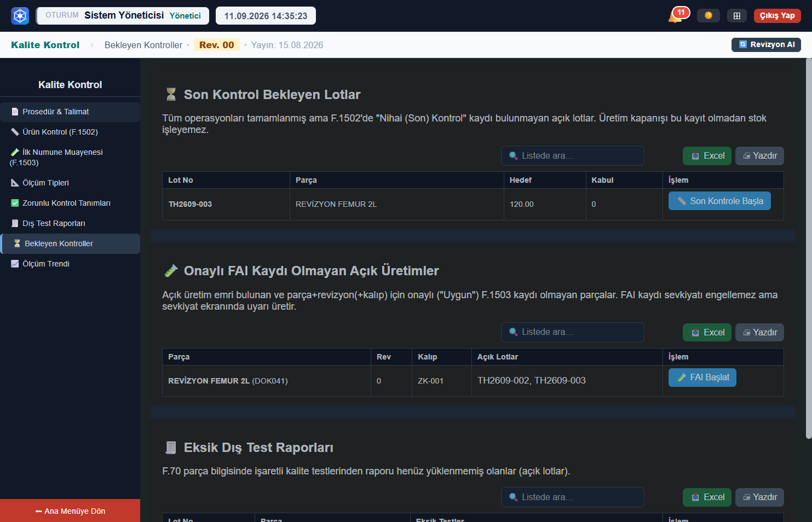Open Dış Test Raporları sidebar item

click(70, 223)
